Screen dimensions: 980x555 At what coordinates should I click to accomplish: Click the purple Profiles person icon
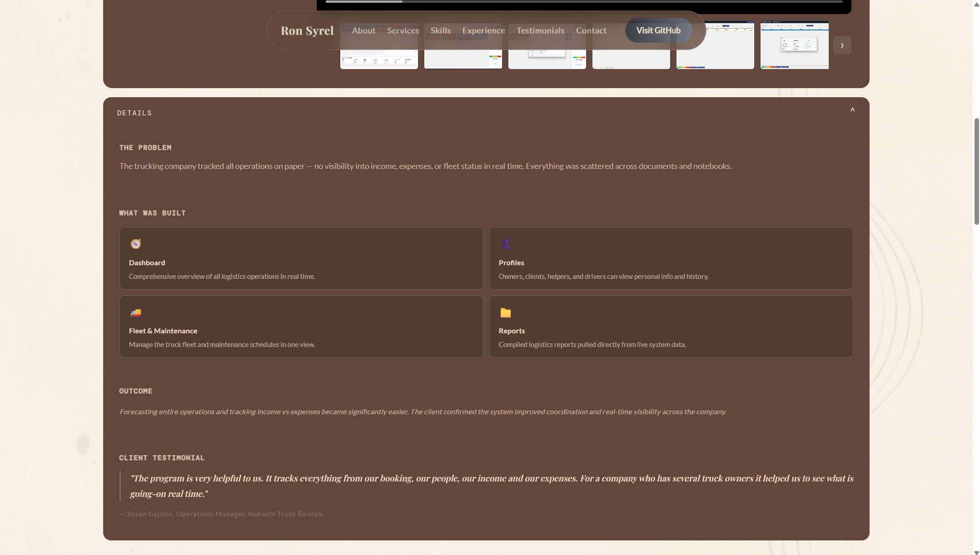[505, 244]
